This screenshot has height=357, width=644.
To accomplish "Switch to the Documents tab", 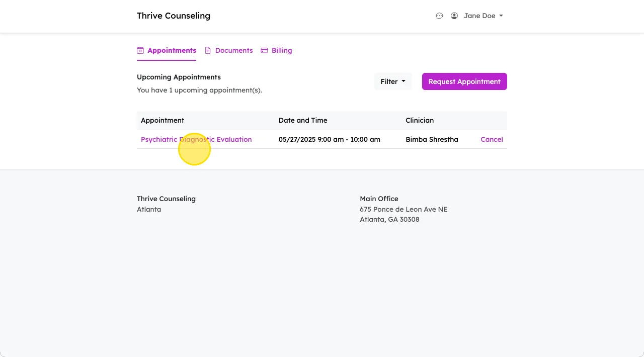I will point(229,51).
